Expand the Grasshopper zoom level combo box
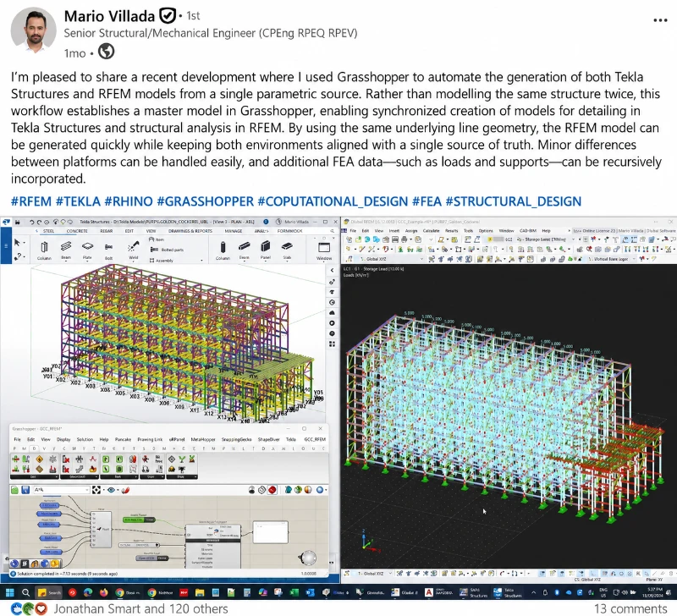Image resolution: width=677 pixels, height=616 pixels. 61,490
